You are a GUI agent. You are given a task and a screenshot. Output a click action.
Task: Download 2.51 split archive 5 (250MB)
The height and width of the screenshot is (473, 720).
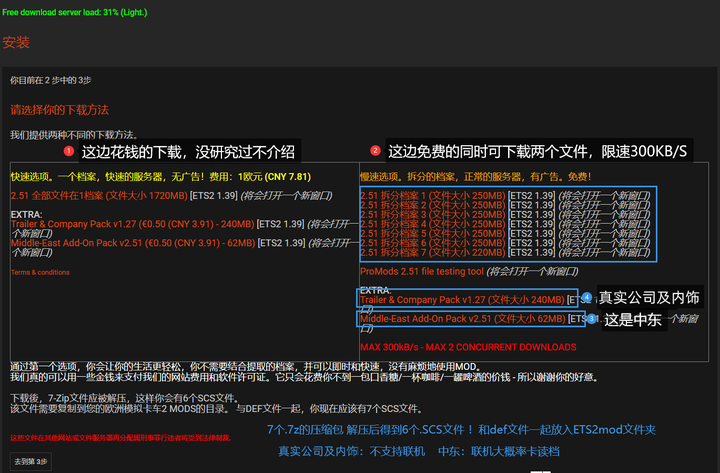click(433, 233)
